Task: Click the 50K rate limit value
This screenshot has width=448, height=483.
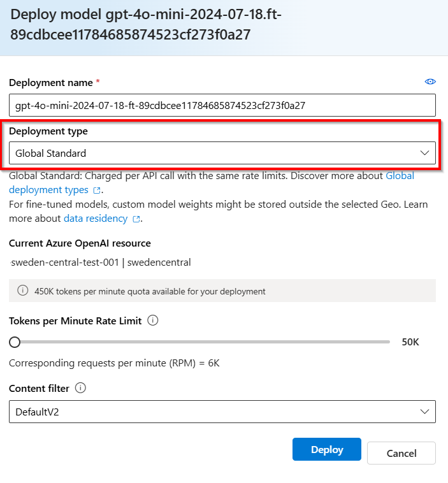Action: tap(410, 342)
